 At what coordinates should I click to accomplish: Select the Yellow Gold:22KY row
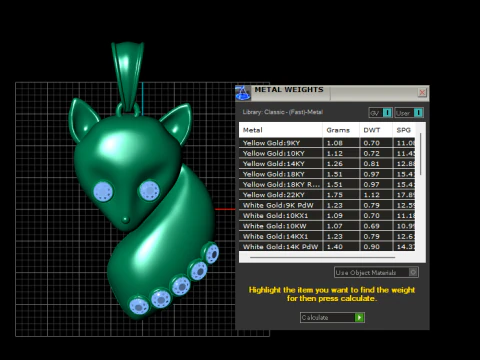coord(327,195)
